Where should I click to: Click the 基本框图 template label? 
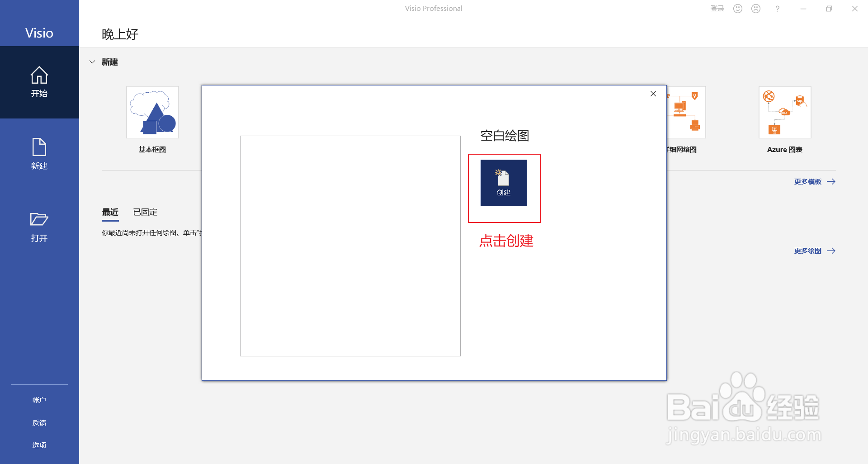point(152,150)
